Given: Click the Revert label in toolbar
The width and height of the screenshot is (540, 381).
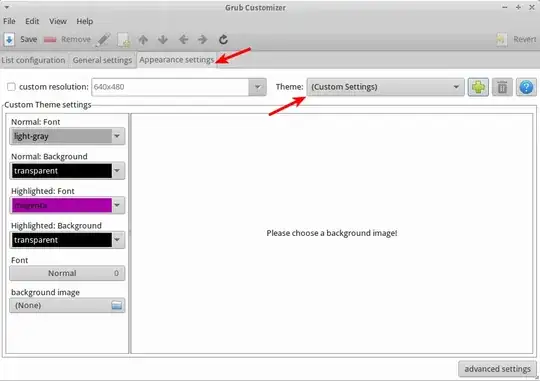Looking at the screenshot, I should click(x=525, y=40).
